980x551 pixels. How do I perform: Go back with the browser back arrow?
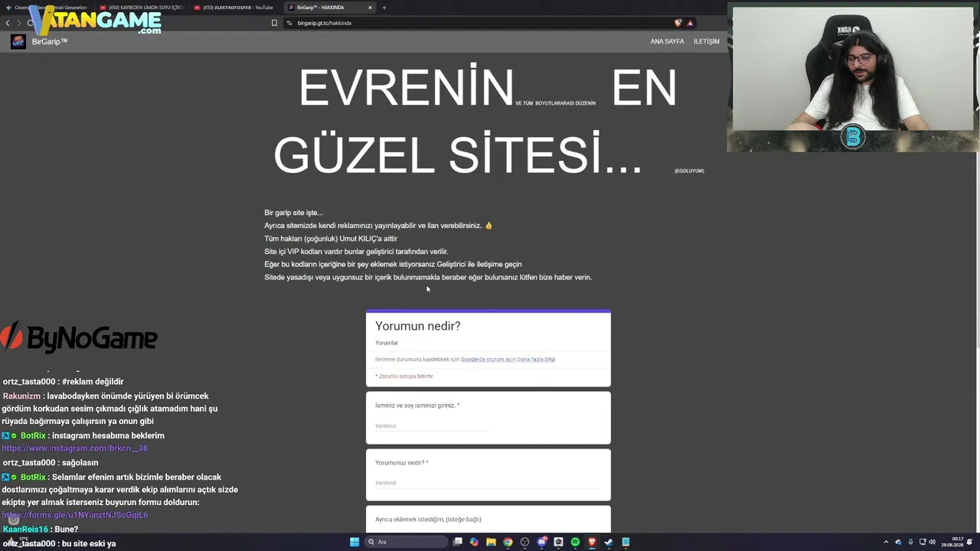click(8, 23)
